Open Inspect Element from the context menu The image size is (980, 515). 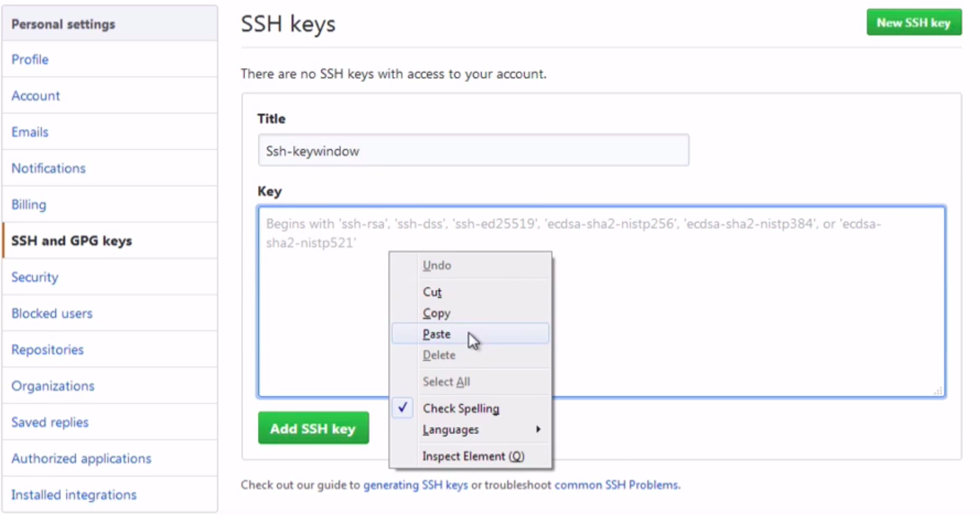[473, 456]
